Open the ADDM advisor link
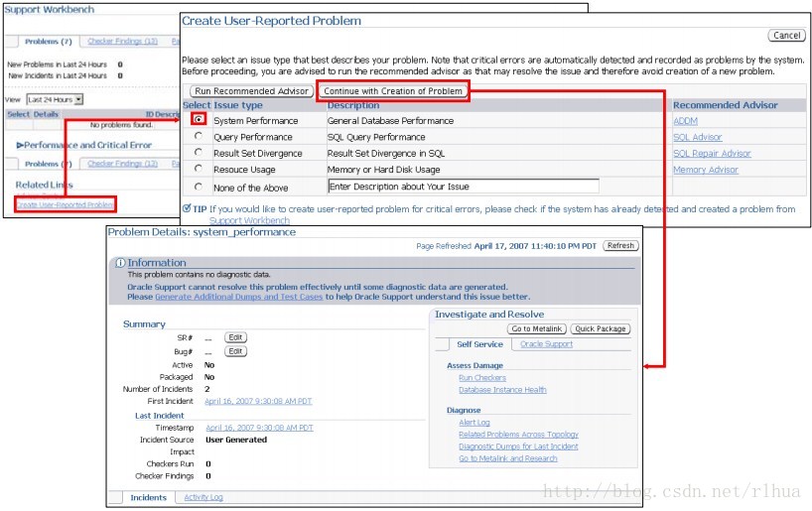This screenshot has width=812, height=511. point(685,121)
